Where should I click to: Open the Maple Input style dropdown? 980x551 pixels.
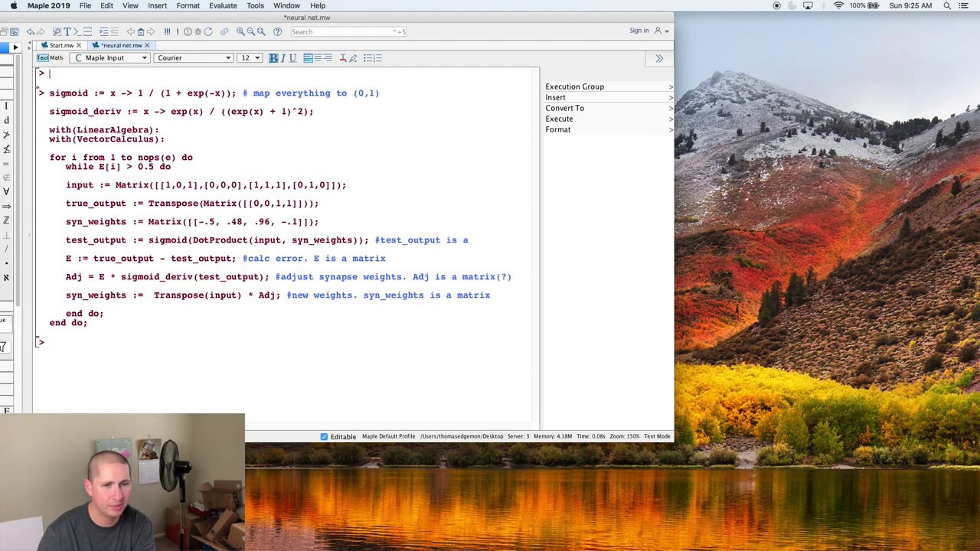pos(109,58)
